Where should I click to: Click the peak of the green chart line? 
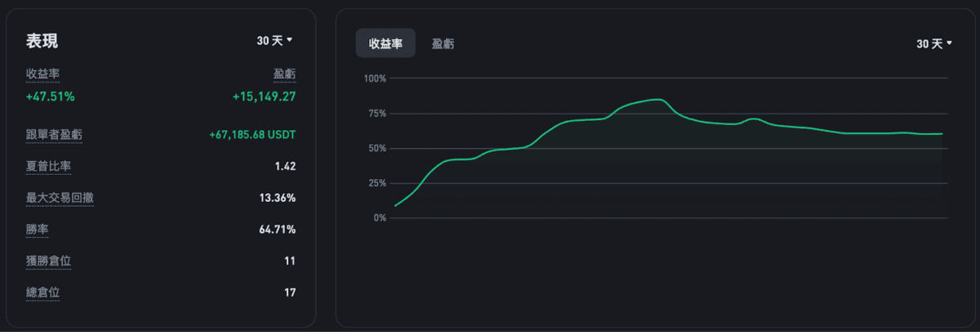(x=658, y=99)
